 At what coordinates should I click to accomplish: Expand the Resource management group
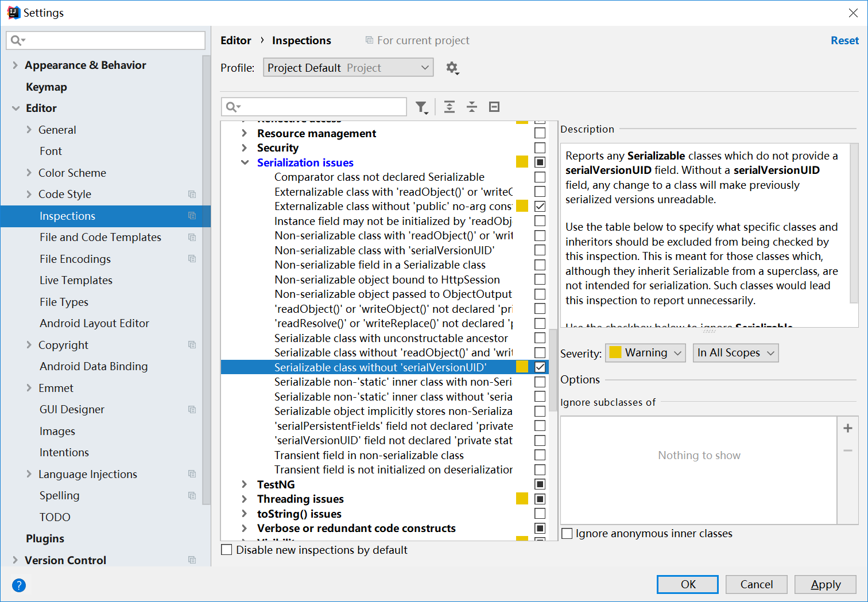245,133
